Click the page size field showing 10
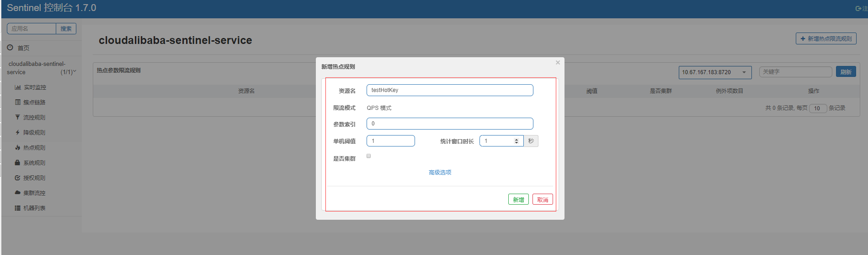Screen dimensions: 868x255 [x=818, y=109]
